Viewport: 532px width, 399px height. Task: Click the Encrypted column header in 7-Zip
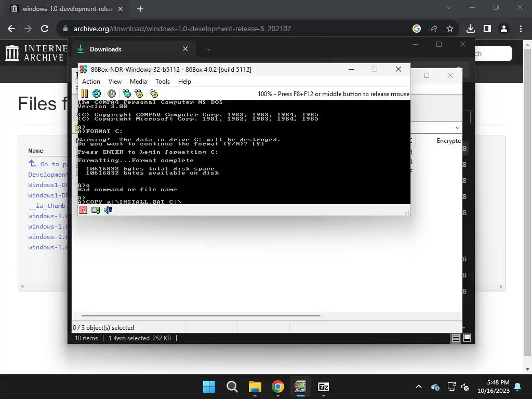click(x=448, y=140)
